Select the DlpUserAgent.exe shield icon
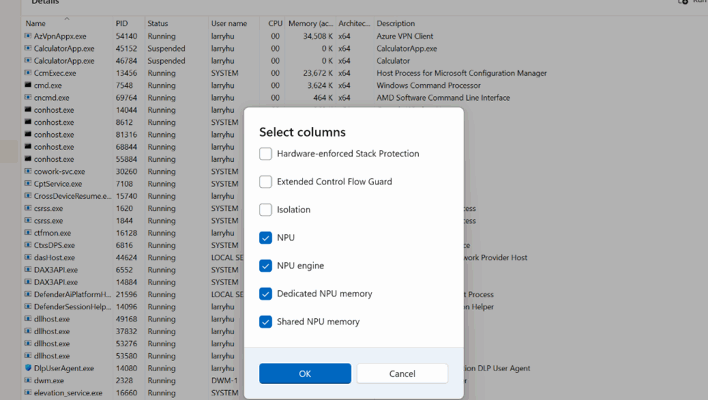This screenshot has height=400, width=708. pyautogui.click(x=28, y=368)
